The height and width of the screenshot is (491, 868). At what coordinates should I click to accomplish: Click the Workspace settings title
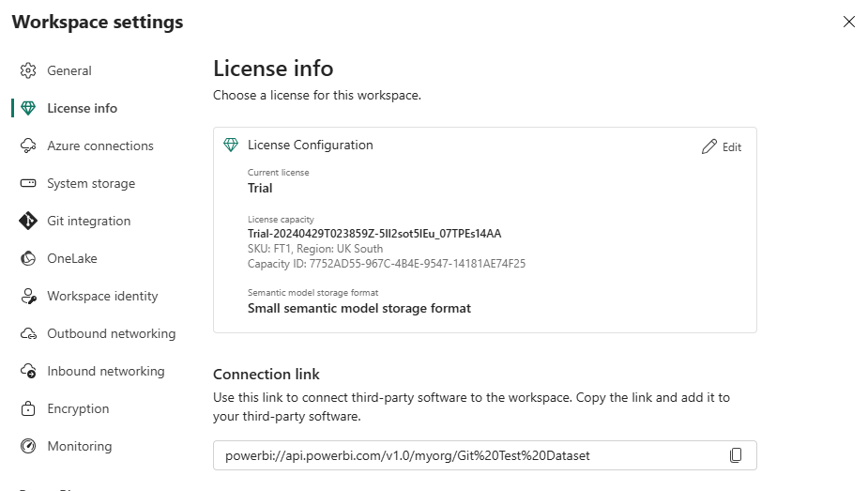[98, 23]
